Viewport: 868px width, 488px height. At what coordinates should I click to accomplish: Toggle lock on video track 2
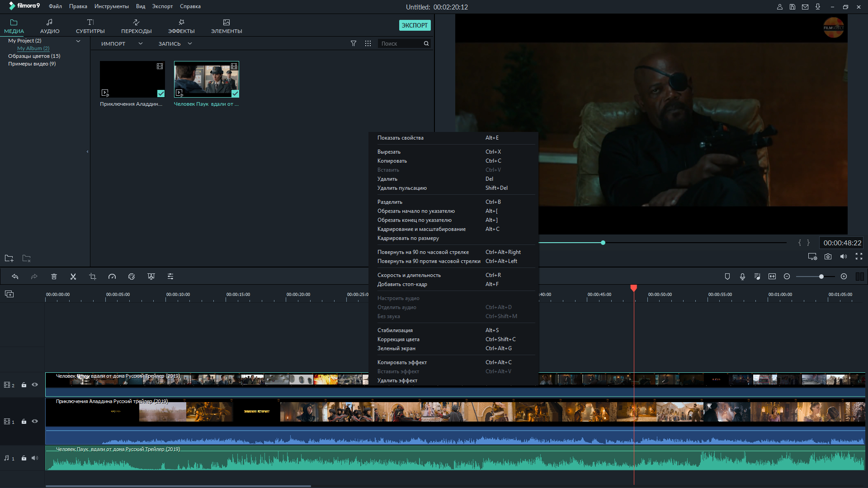pos(24,385)
